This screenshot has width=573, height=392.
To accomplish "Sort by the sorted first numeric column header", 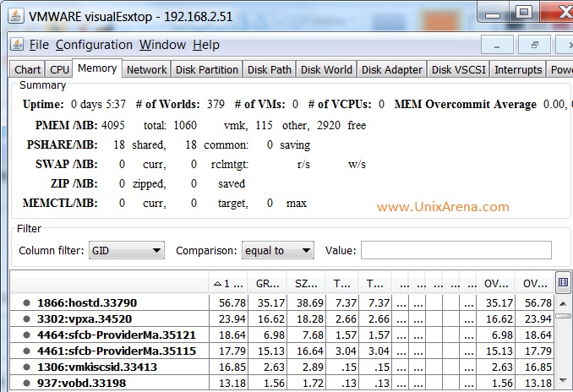I will pyautogui.click(x=228, y=283).
